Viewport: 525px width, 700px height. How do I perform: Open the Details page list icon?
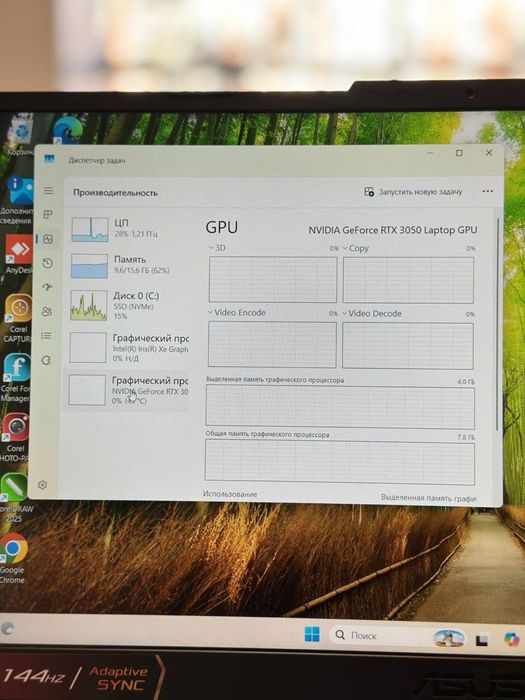tap(46, 335)
